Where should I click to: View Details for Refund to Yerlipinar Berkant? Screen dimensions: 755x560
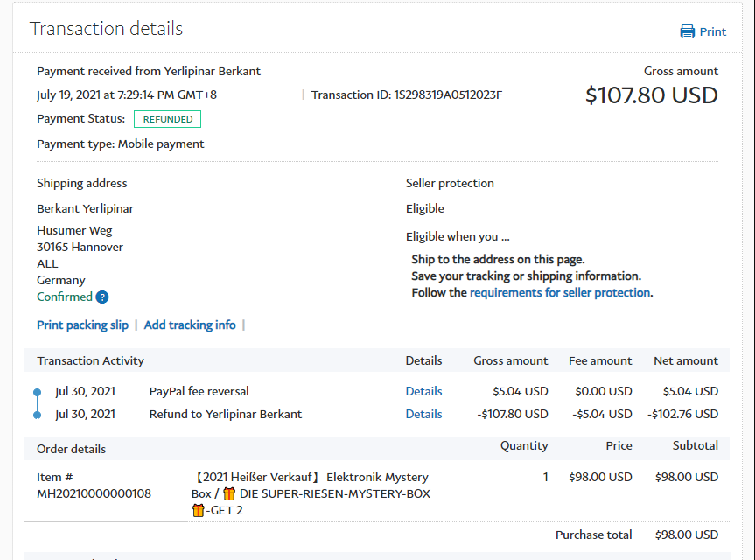423,414
